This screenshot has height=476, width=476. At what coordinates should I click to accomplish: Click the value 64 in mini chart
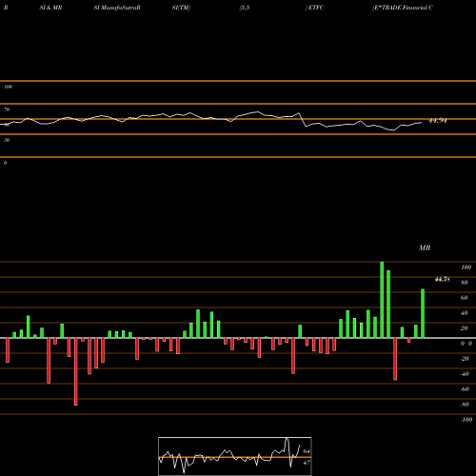[307, 451]
